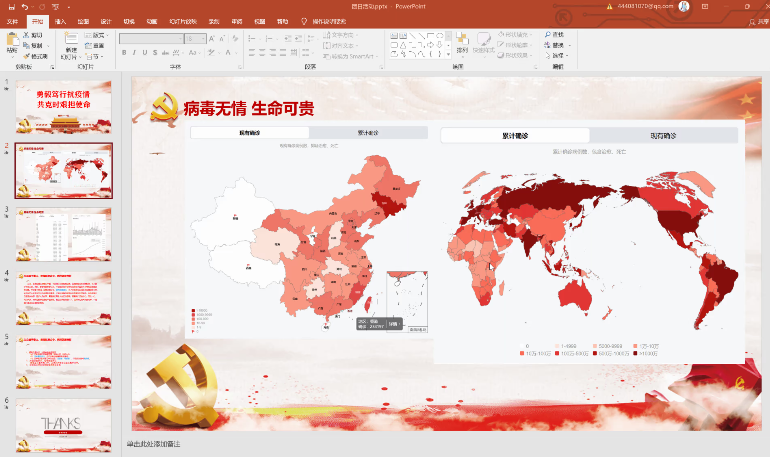Toggle Italic text formatting
The height and width of the screenshot is (457, 770).
point(135,53)
